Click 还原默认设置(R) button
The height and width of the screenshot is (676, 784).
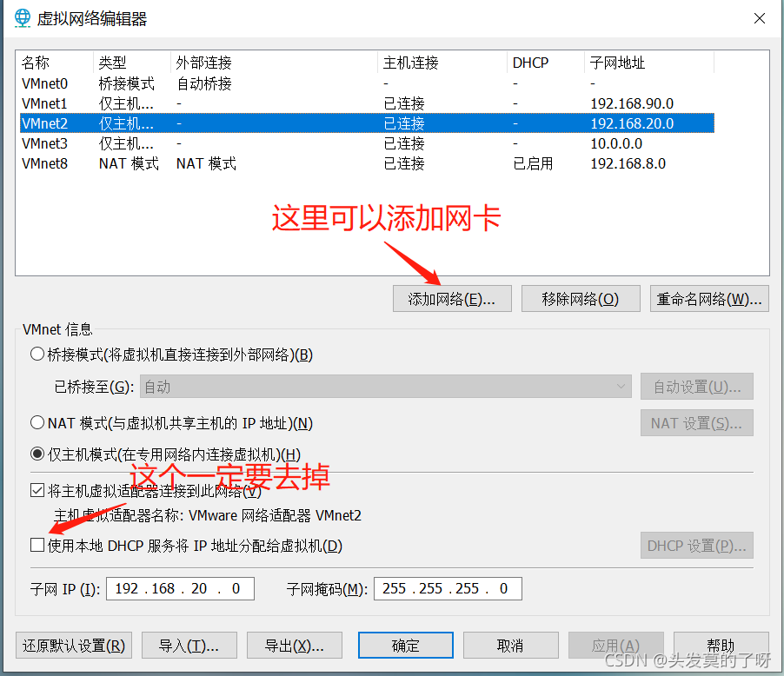[74, 646]
